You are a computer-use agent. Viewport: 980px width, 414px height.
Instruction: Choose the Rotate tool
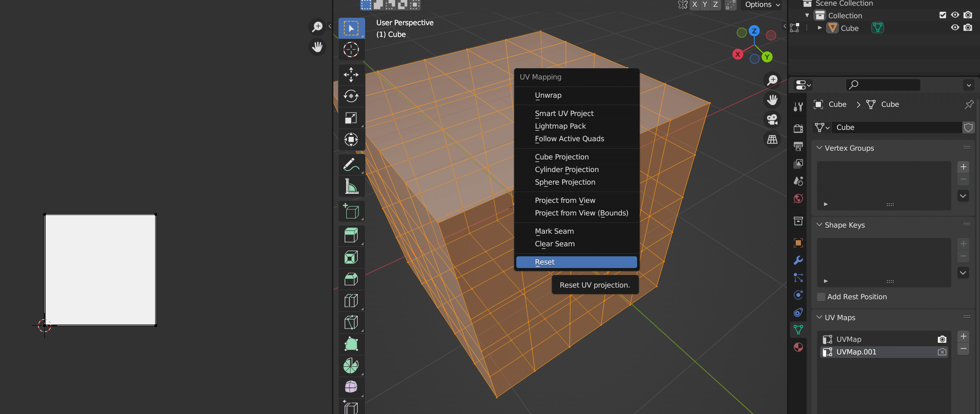351,96
